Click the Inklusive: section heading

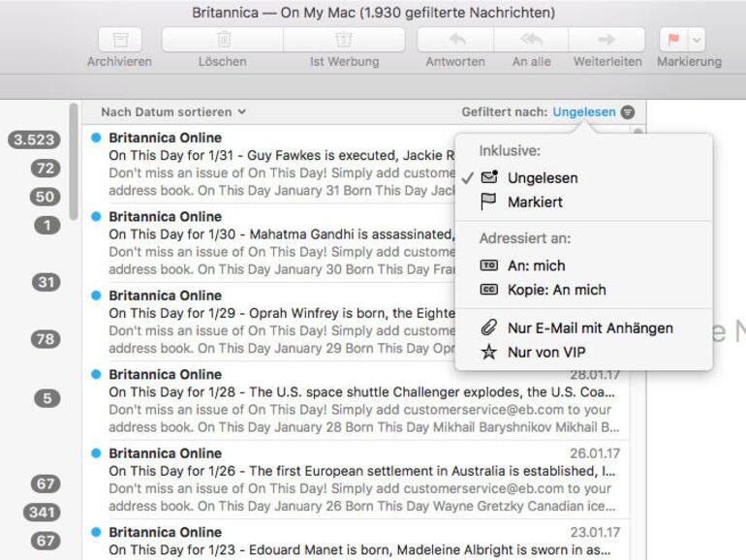tap(510, 151)
